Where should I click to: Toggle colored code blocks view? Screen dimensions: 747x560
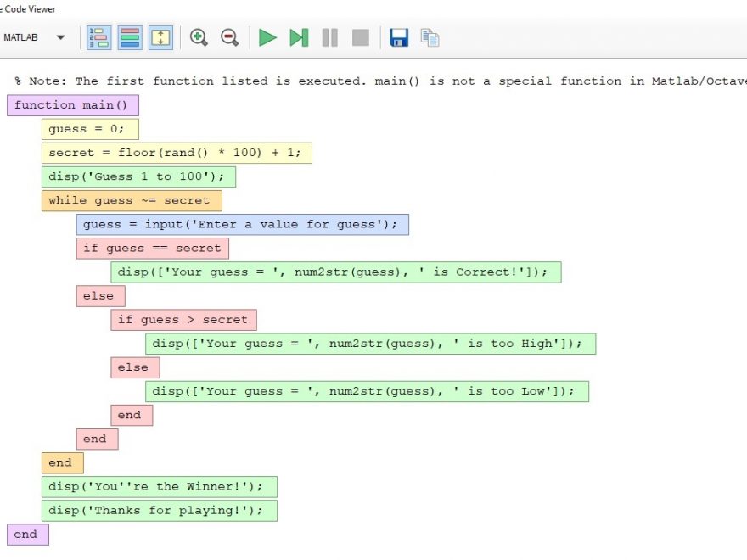pos(130,37)
